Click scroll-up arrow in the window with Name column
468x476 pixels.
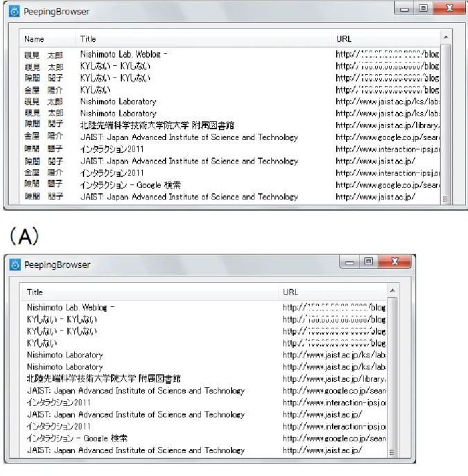pos(446,37)
